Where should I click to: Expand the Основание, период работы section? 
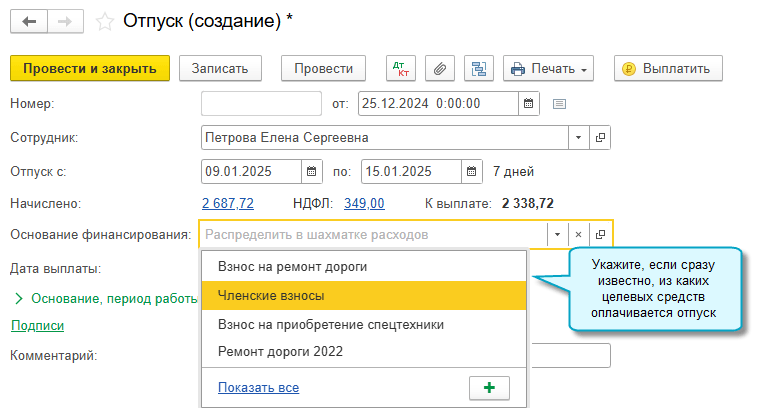tap(18, 298)
